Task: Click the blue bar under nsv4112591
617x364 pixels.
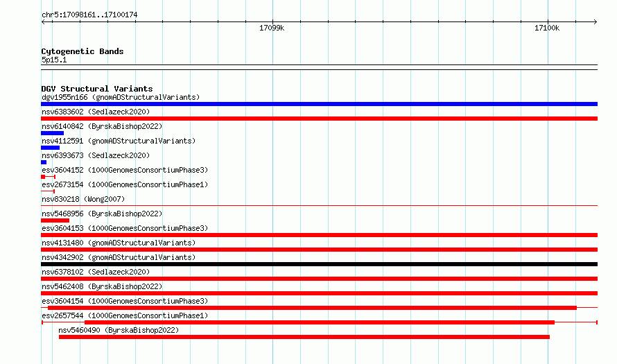Action: pyautogui.click(x=51, y=148)
